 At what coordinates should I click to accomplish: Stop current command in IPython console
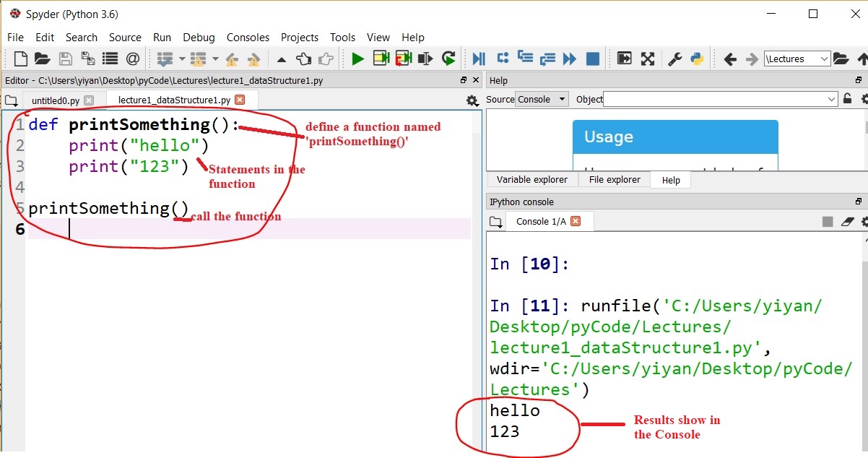pos(828,222)
